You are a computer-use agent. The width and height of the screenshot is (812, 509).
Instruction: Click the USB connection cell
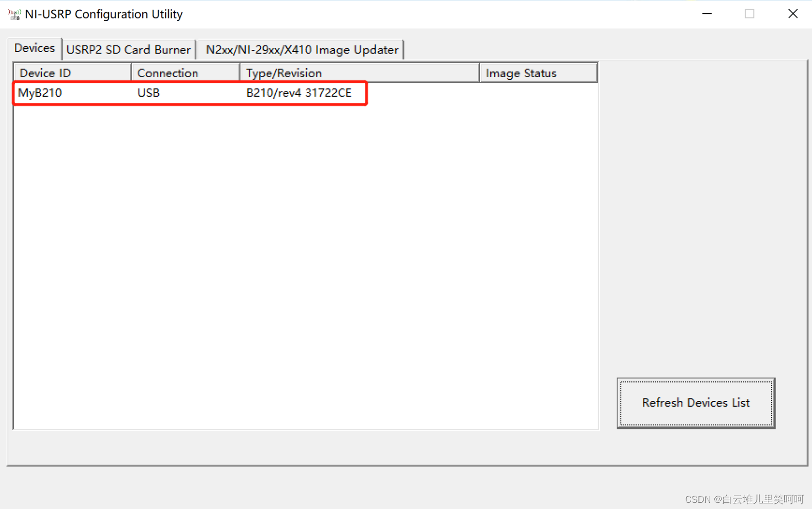149,93
